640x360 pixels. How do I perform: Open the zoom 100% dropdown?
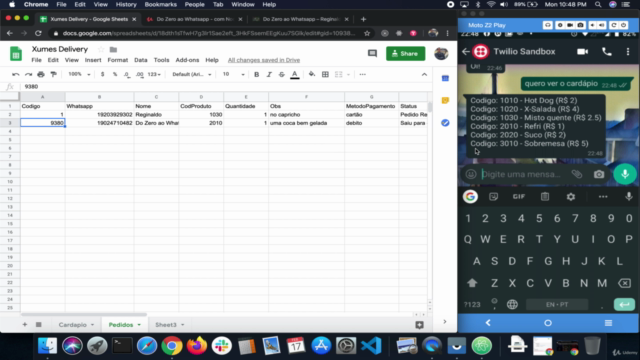[x=79, y=74]
